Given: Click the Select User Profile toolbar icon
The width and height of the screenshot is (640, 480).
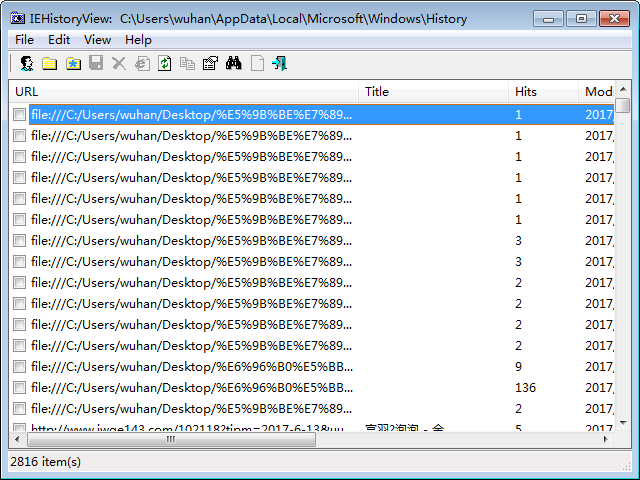Looking at the screenshot, I should click(27, 63).
